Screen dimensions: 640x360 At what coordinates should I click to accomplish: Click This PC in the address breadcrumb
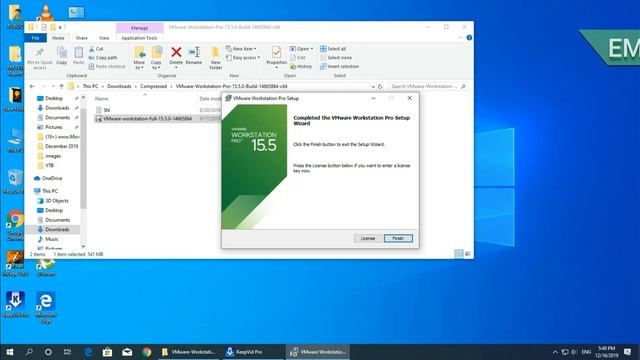[x=90, y=87]
